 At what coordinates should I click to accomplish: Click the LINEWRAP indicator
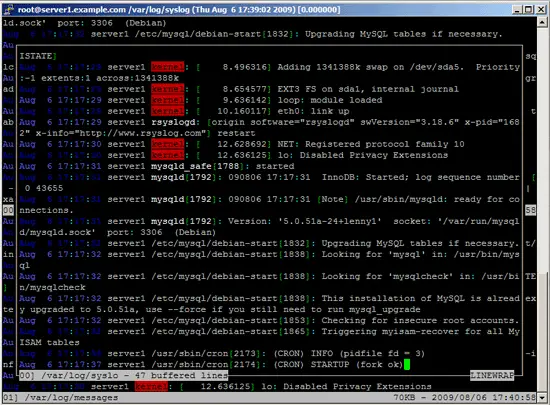pyautogui.click(x=492, y=375)
